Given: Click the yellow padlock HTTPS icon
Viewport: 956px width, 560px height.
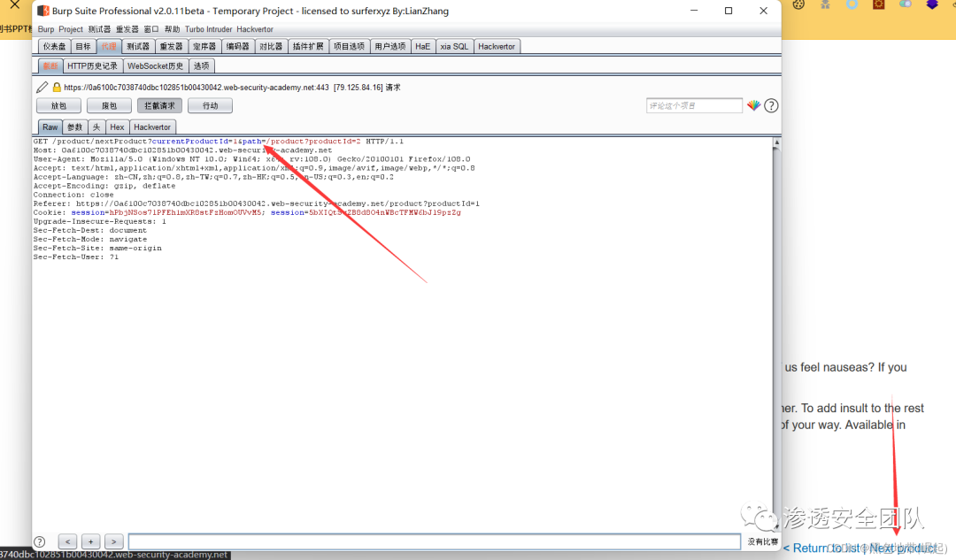Looking at the screenshot, I should (57, 87).
